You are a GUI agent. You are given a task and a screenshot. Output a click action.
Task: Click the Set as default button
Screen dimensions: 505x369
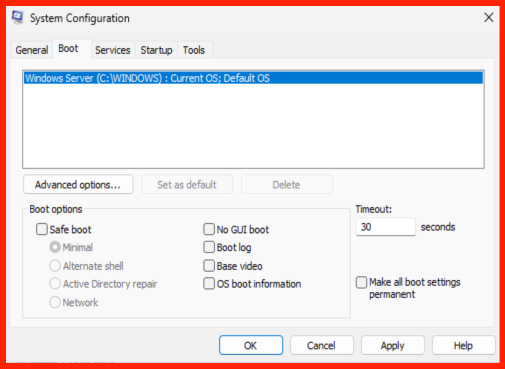(x=187, y=184)
